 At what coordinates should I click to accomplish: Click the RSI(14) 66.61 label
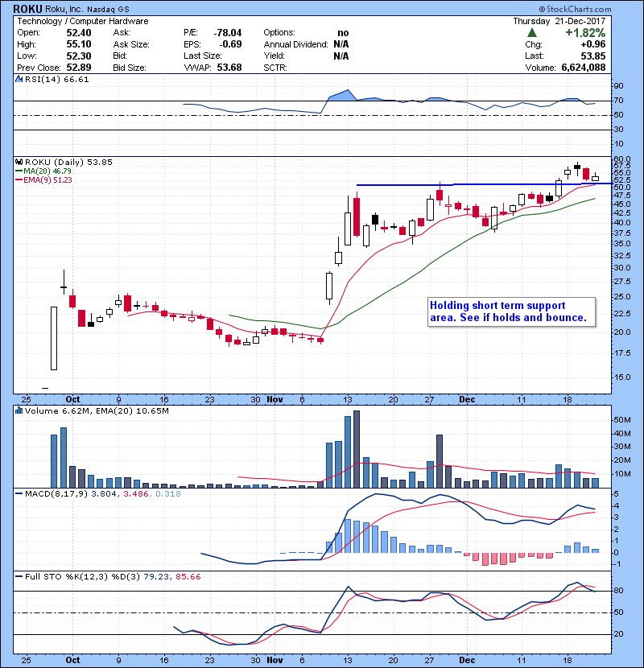(56, 79)
